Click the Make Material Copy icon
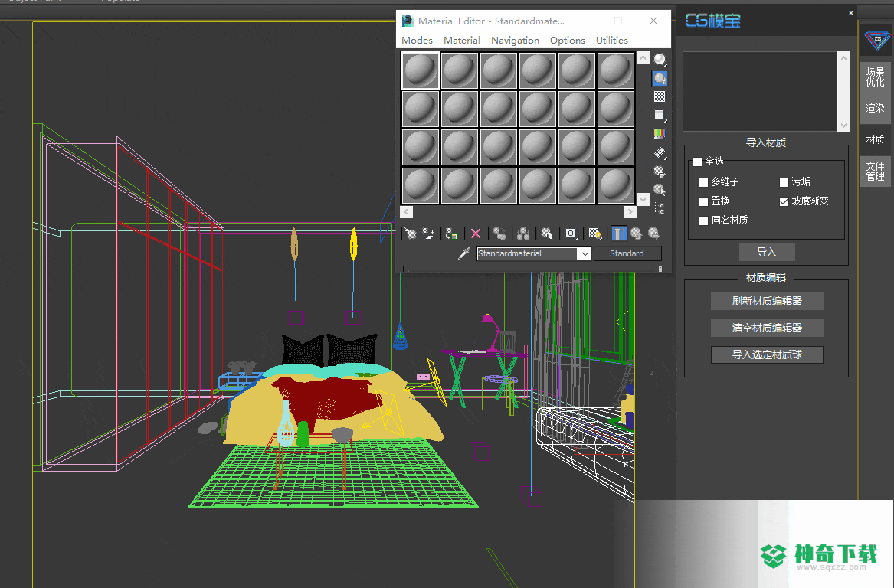This screenshot has height=588, width=894. pyautogui.click(x=499, y=234)
